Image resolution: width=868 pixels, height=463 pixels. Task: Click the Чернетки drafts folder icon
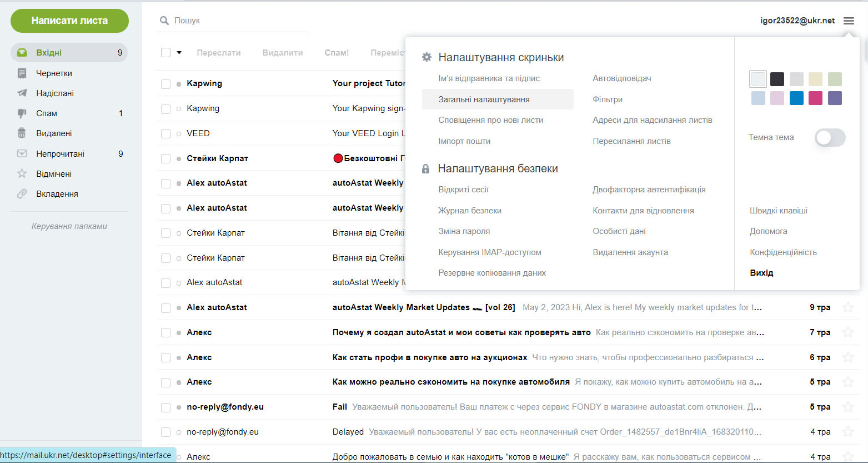pos(22,73)
